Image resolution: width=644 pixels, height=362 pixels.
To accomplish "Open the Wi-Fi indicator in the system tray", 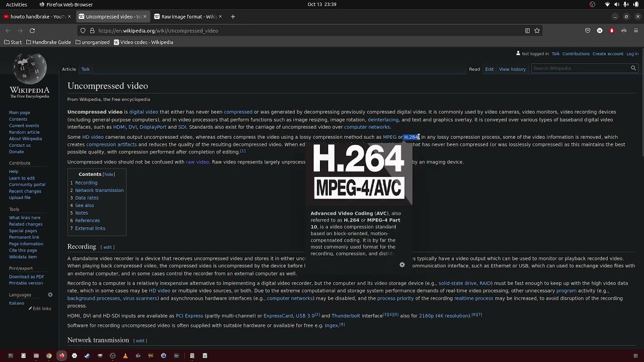I will [607, 5].
